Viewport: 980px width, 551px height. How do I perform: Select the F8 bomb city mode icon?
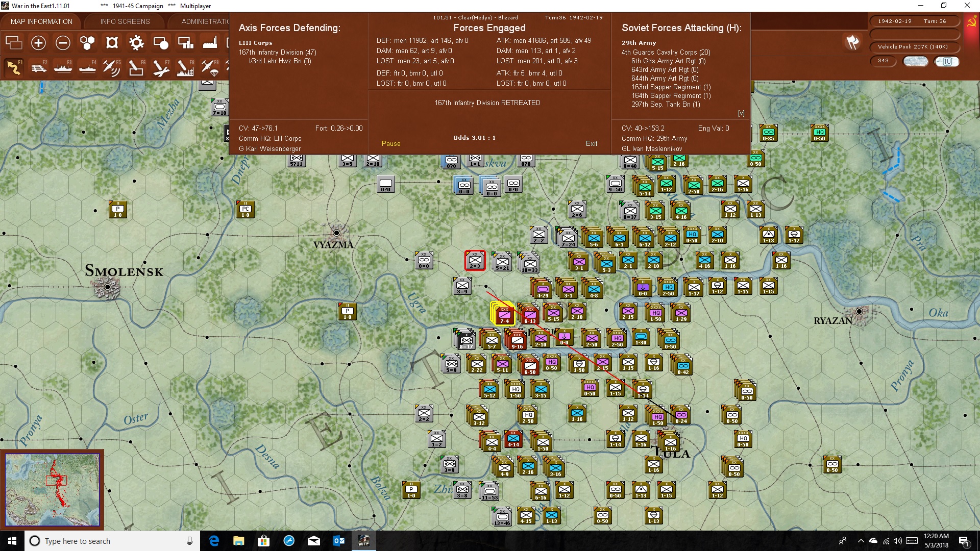coord(185,67)
